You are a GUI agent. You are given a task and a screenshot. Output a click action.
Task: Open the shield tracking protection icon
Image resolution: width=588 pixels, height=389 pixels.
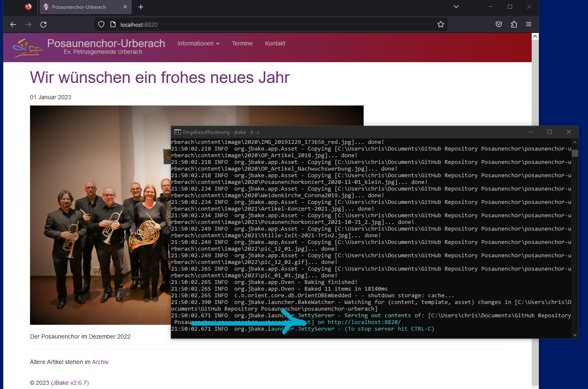[101, 25]
